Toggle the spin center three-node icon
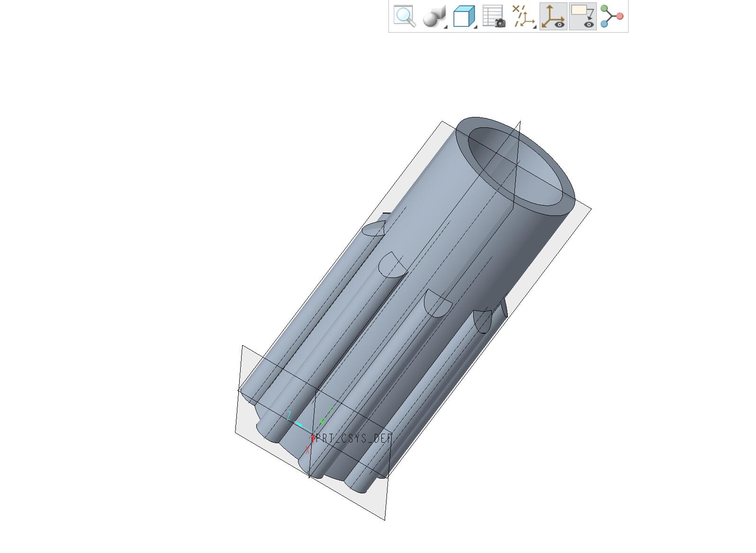This screenshot has height=553, width=756. (612, 17)
